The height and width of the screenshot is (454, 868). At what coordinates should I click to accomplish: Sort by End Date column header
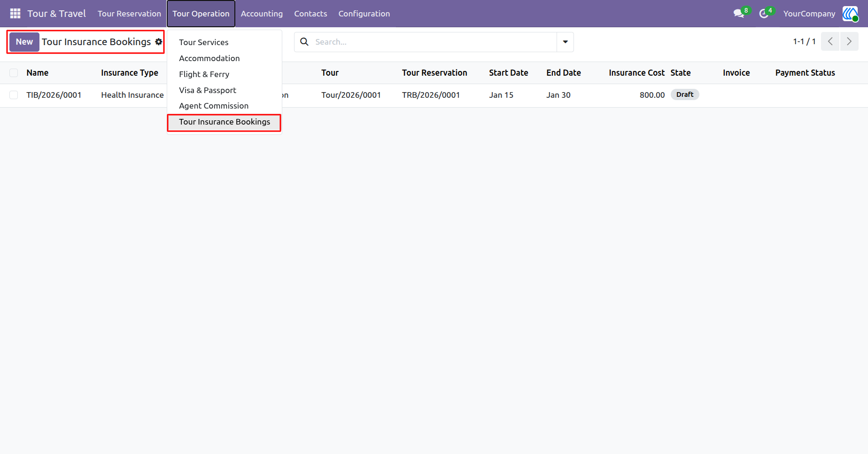pos(564,73)
